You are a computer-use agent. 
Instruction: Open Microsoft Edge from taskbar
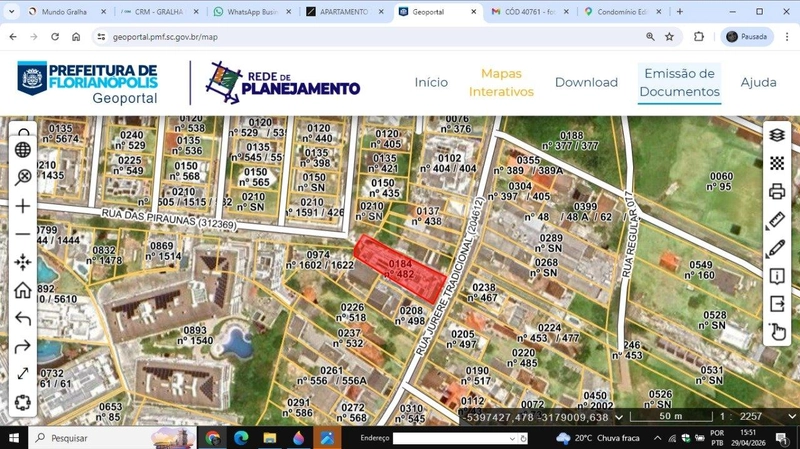tap(241, 438)
